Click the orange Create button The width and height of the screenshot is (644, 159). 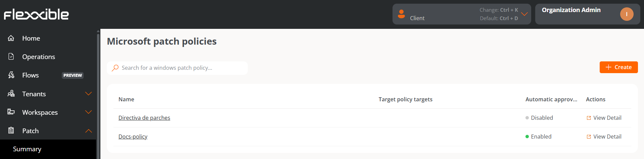coord(618,67)
